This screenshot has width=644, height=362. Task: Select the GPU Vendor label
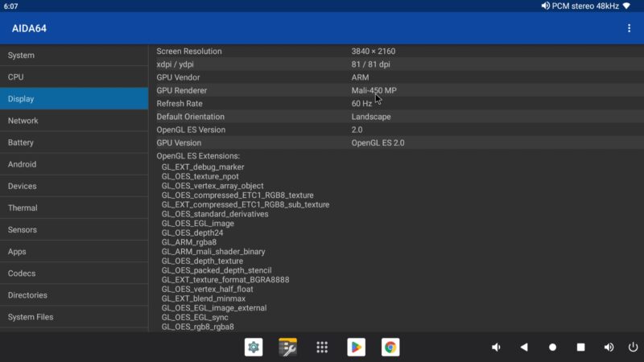click(178, 77)
